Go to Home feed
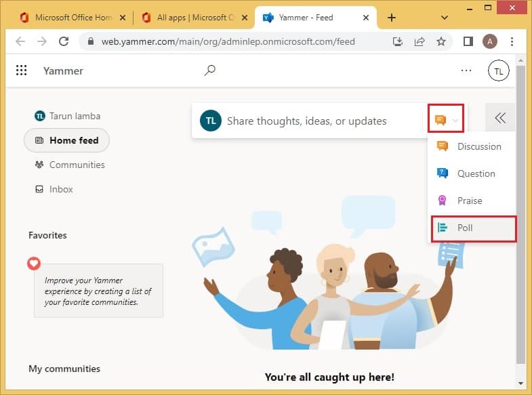 (x=67, y=140)
